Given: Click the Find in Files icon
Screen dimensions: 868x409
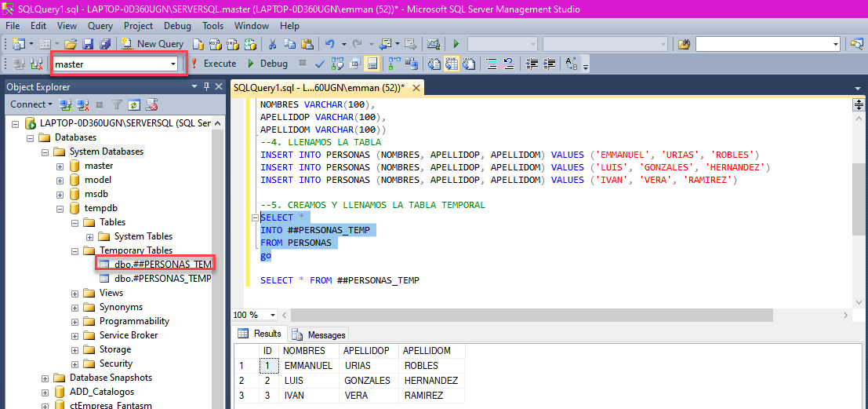Looking at the screenshot, I should 685,44.
